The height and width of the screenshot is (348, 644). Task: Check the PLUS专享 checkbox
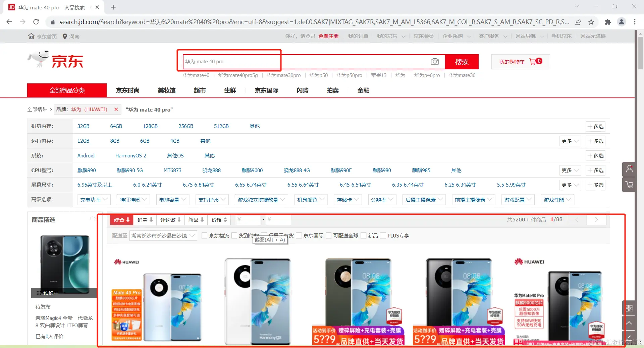(383, 235)
